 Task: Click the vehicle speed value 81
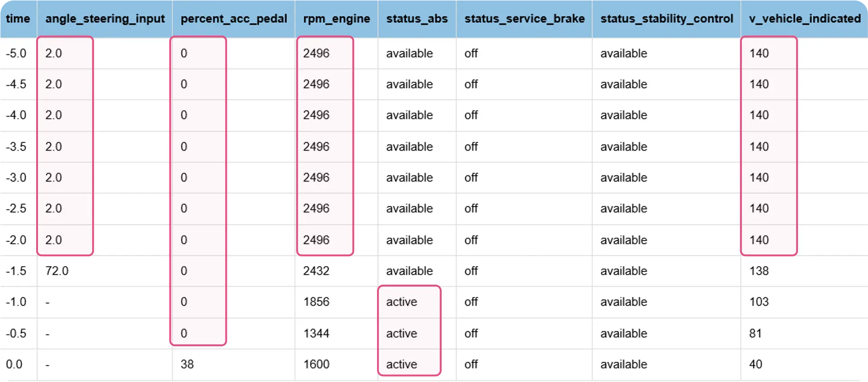[755, 333]
